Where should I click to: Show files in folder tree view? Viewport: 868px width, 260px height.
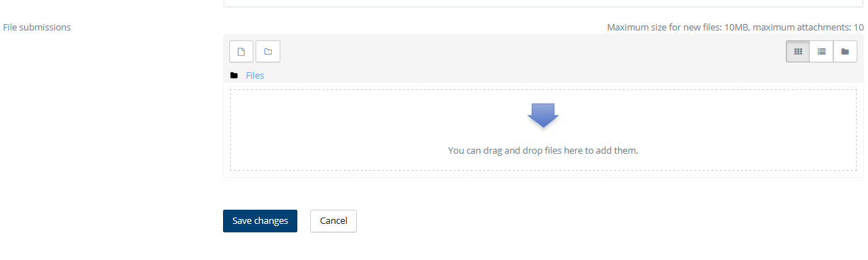click(845, 51)
